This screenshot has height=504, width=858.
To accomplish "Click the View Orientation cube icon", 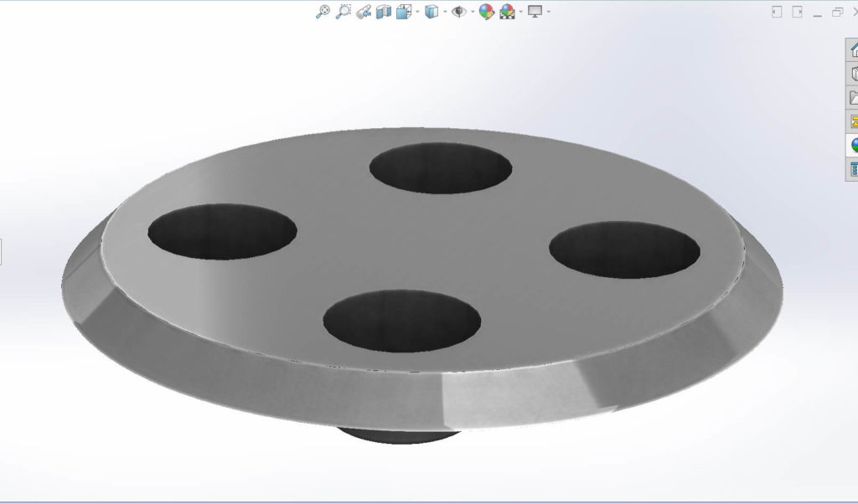I will point(404,12).
